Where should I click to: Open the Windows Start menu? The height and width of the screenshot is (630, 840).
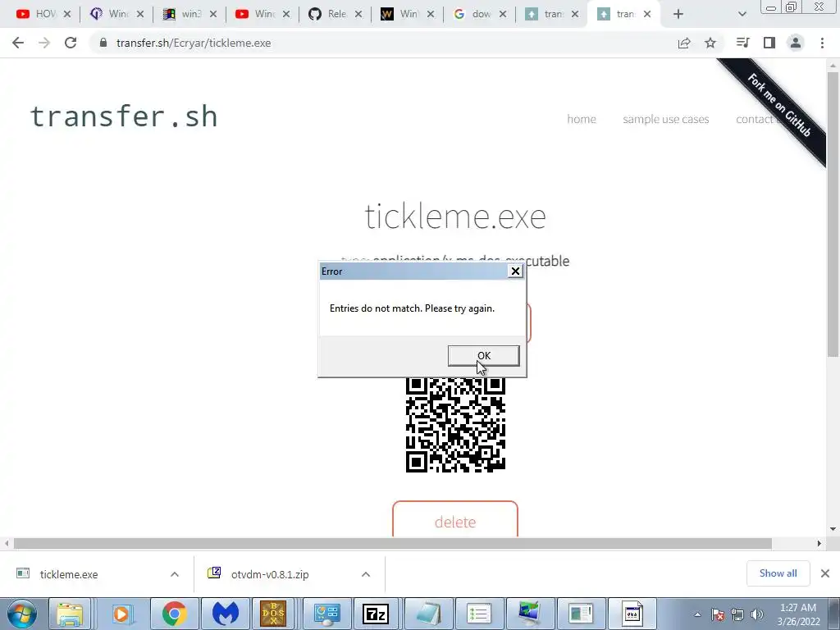[22, 614]
